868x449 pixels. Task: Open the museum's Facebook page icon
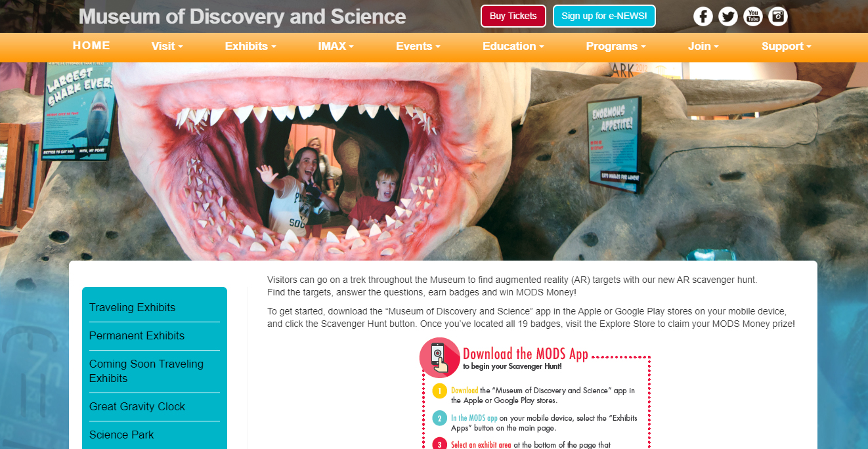[703, 16]
